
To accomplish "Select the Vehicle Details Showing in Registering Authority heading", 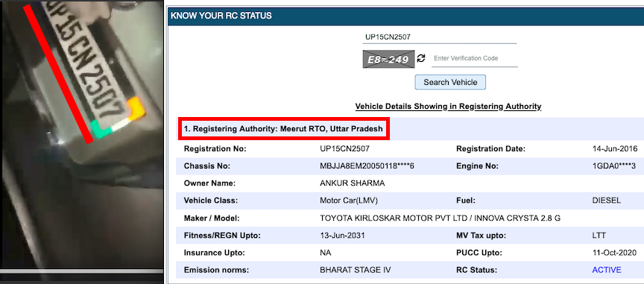I will (448, 107).
